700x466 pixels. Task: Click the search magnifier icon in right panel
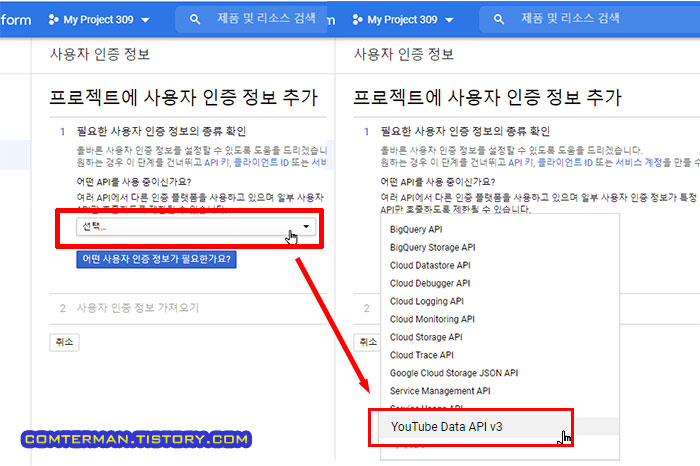point(499,19)
